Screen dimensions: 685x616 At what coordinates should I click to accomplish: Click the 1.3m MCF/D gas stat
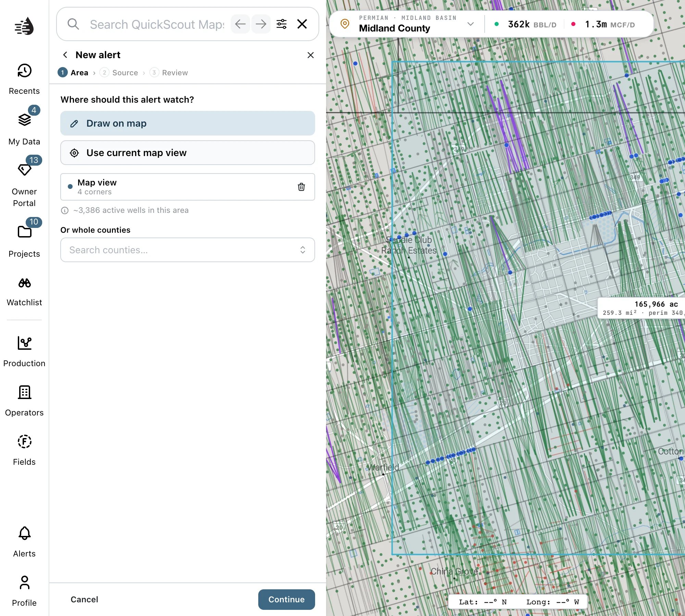coord(603,24)
